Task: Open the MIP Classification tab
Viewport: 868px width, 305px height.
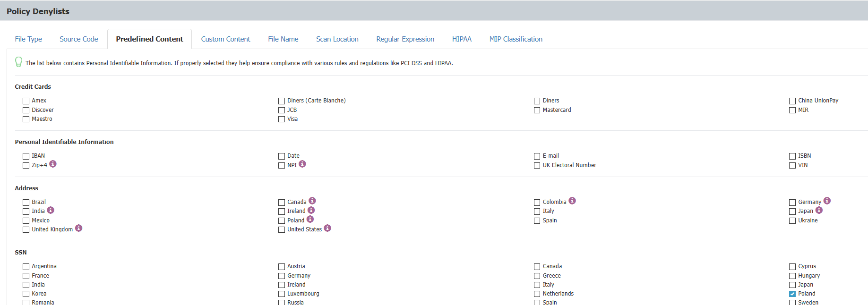Action: click(516, 39)
